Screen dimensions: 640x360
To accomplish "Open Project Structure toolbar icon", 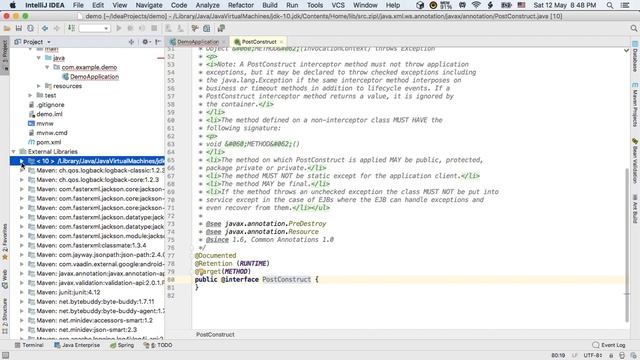I will click(x=207, y=29).
